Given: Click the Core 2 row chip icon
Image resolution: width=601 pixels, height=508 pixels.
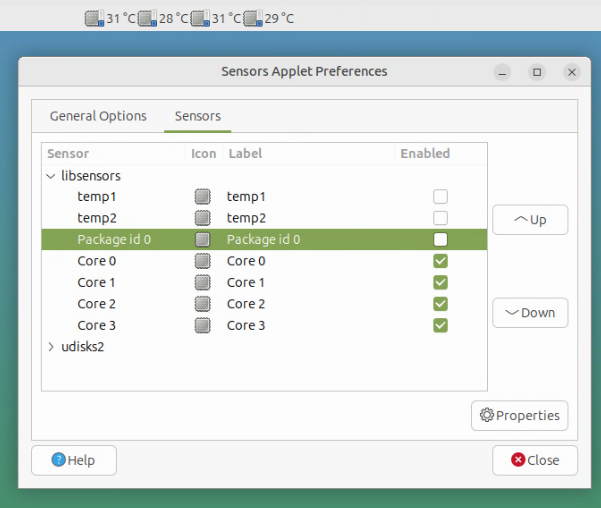Looking at the screenshot, I should click(x=203, y=304).
